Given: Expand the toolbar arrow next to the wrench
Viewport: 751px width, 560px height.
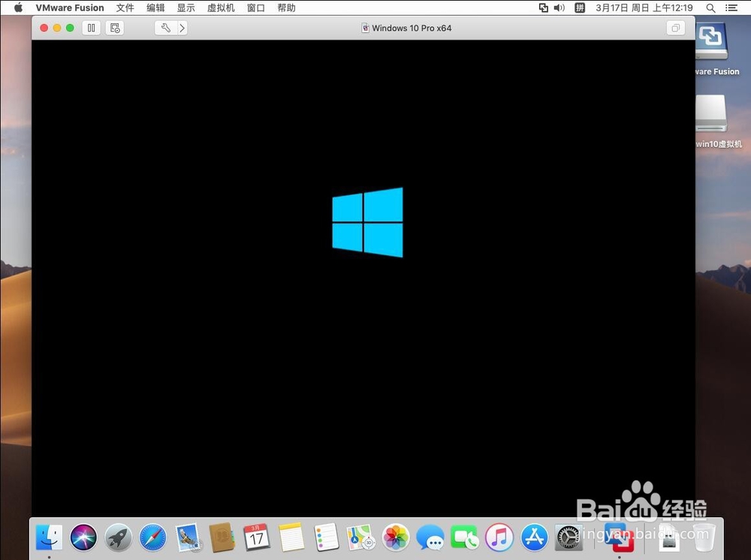Looking at the screenshot, I should [182, 28].
